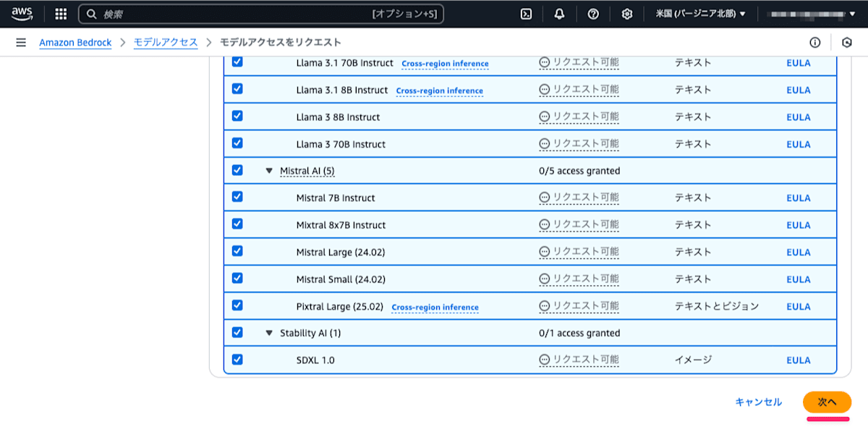
Task: Click the 0/1 access granted text
Action: pyautogui.click(x=579, y=333)
